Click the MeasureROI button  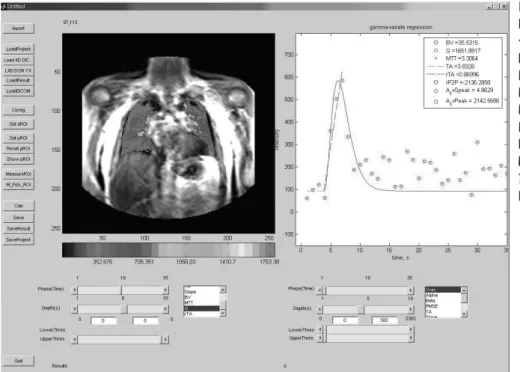tap(18, 174)
